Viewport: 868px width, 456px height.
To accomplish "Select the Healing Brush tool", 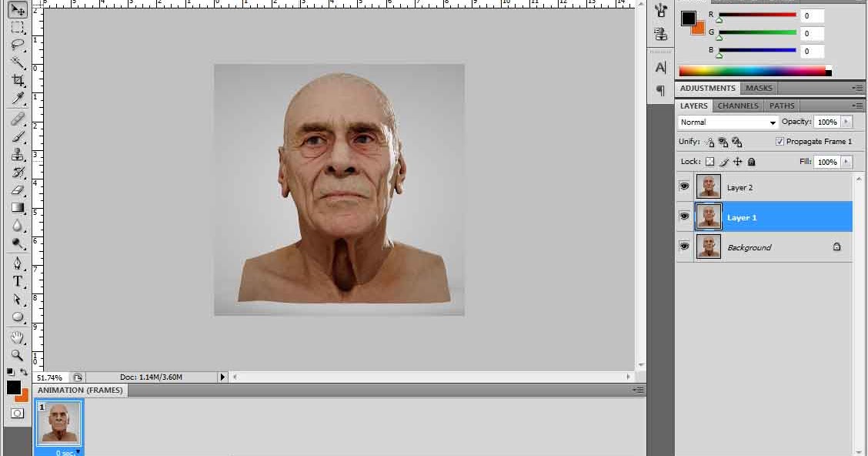I will [18, 119].
